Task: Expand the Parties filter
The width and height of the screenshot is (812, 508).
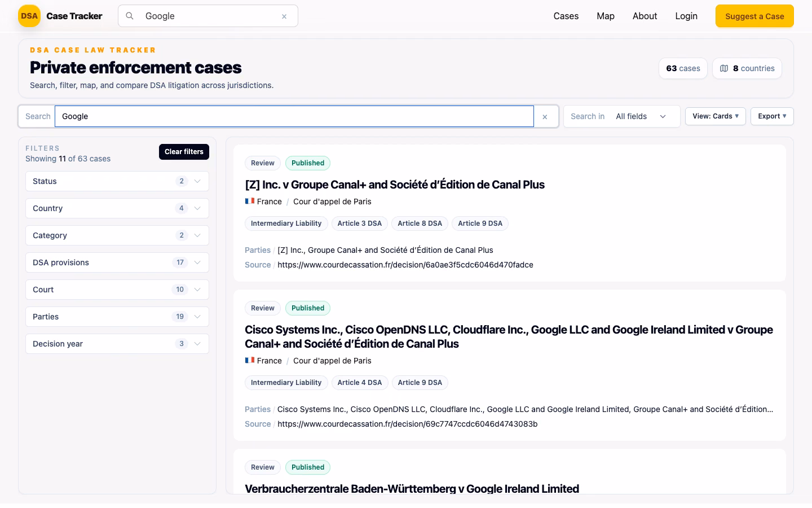Action: [117, 317]
